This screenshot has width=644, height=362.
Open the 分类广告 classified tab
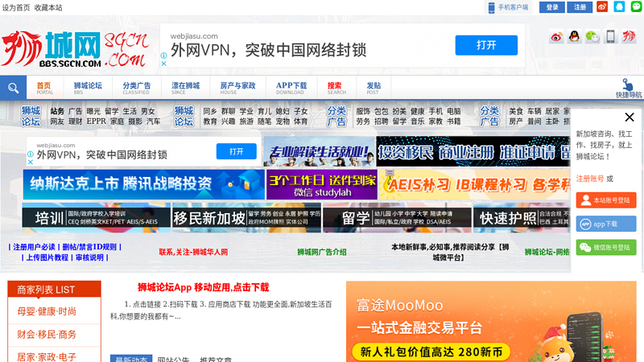coord(136,88)
